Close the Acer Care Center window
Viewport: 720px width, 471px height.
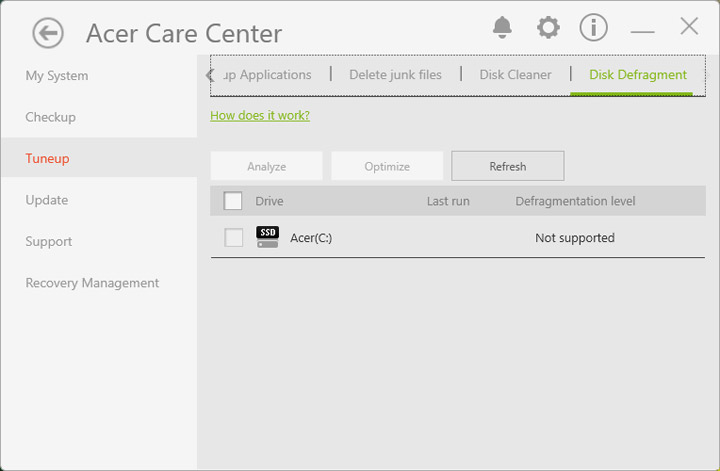(689, 26)
